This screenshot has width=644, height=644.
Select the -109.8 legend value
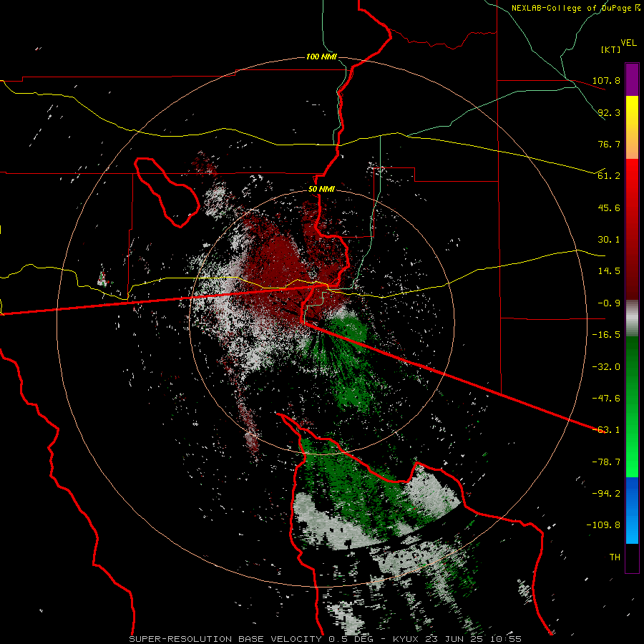[603, 525]
